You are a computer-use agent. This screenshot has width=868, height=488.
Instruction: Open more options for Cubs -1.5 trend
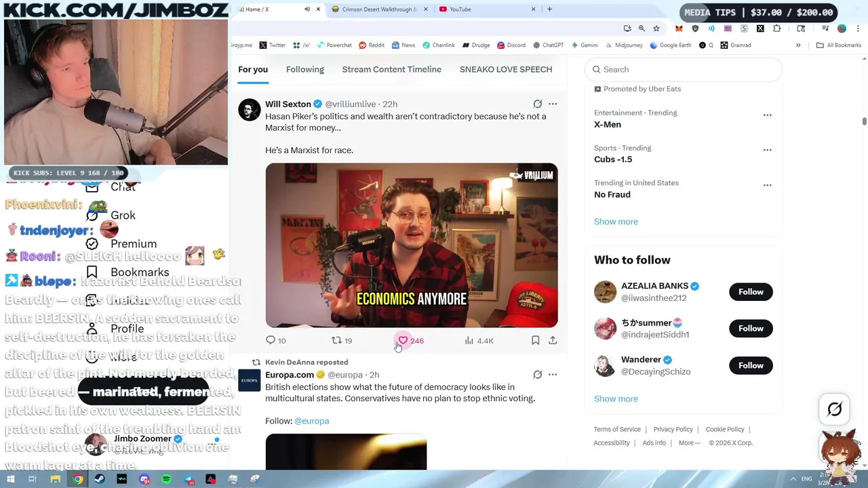768,150
